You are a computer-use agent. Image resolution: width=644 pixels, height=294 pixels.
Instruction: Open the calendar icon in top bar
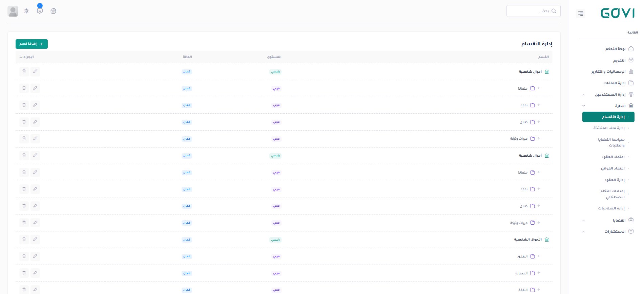click(x=53, y=11)
